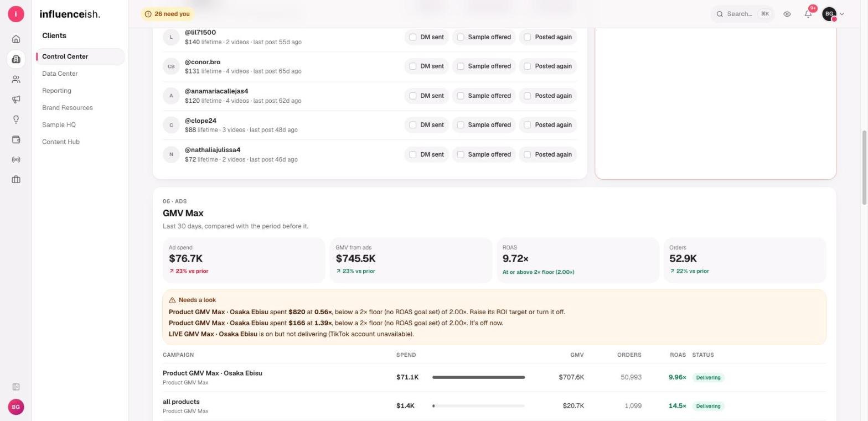Open Content Hub in sidebar

(61, 142)
